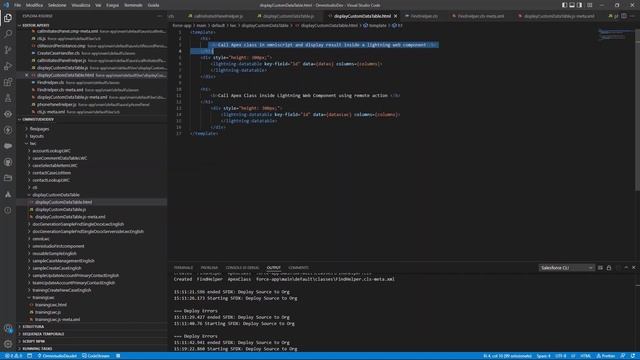The image size is (640, 360).
Task: Switch to the Commenti panel tab
Action: click(x=298, y=268)
